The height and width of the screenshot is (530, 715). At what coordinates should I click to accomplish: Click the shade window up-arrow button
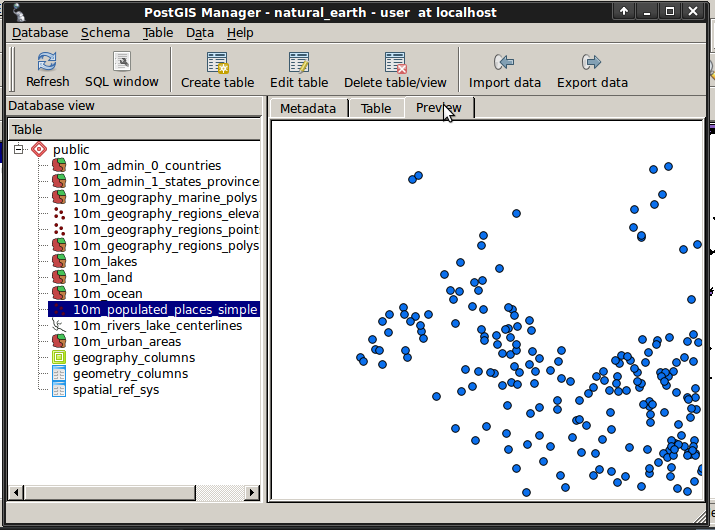[x=624, y=11]
